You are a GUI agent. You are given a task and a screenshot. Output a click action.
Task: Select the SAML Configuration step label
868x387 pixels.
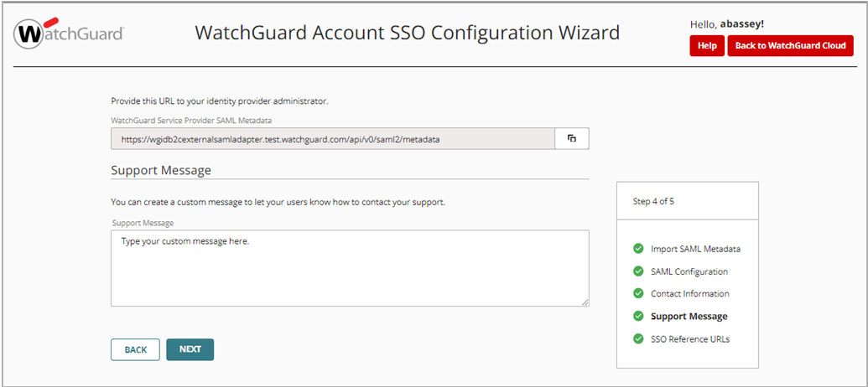tap(689, 271)
